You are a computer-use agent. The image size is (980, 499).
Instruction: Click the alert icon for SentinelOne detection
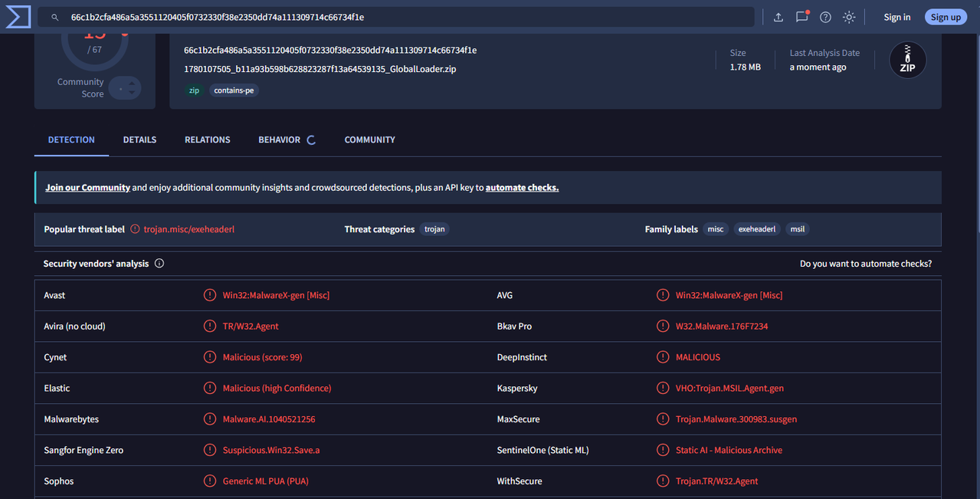(663, 451)
